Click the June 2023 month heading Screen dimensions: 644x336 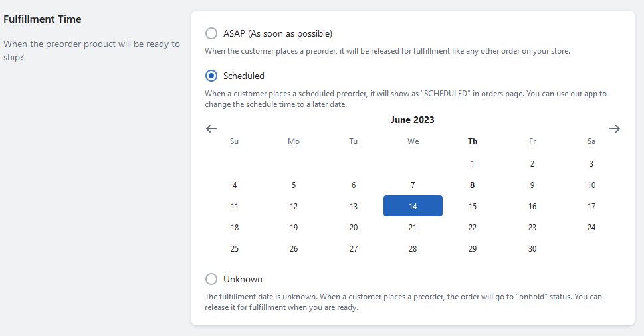[x=412, y=120]
